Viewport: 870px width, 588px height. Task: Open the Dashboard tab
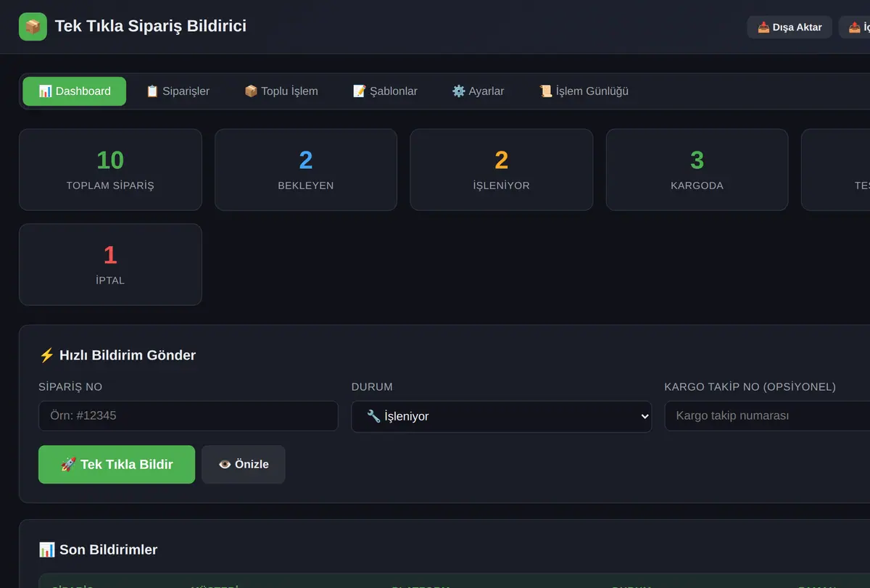click(74, 91)
